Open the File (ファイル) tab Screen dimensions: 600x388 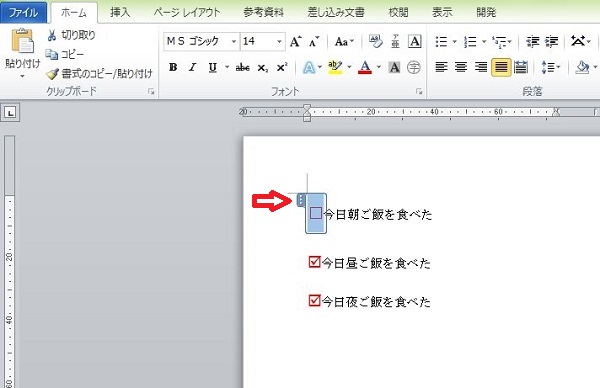pos(23,12)
